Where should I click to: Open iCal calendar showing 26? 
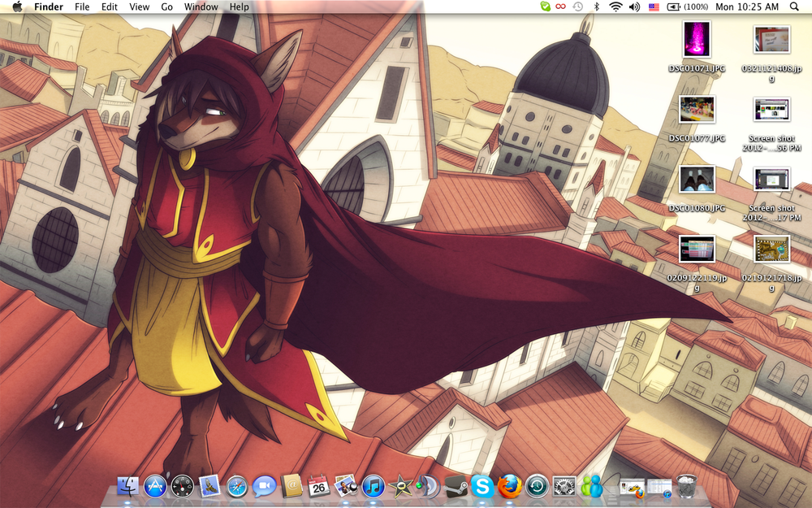pyautogui.click(x=318, y=486)
